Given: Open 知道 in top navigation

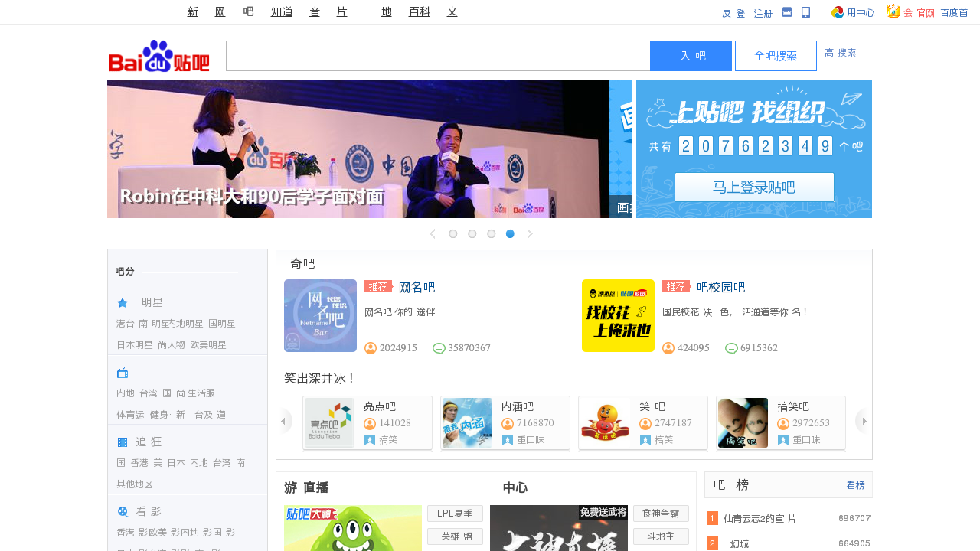Looking at the screenshot, I should point(282,11).
